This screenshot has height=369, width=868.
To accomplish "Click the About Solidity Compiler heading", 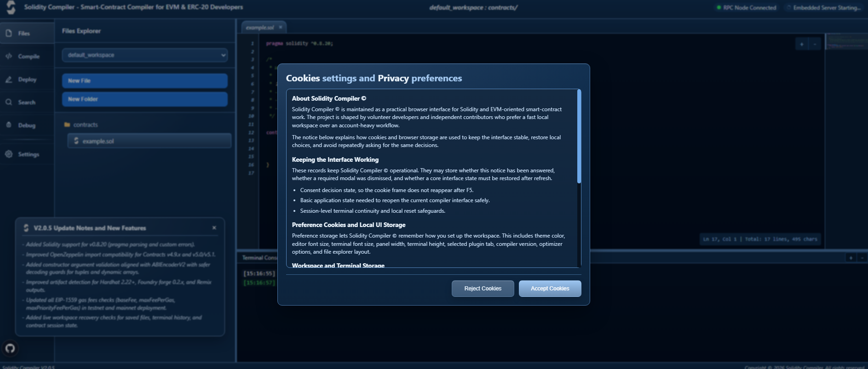I will (x=329, y=98).
